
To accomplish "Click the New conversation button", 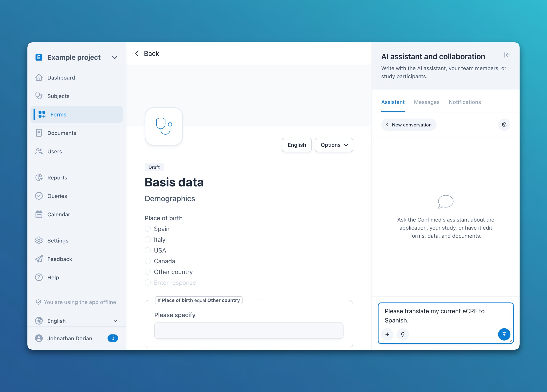I will tap(409, 125).
